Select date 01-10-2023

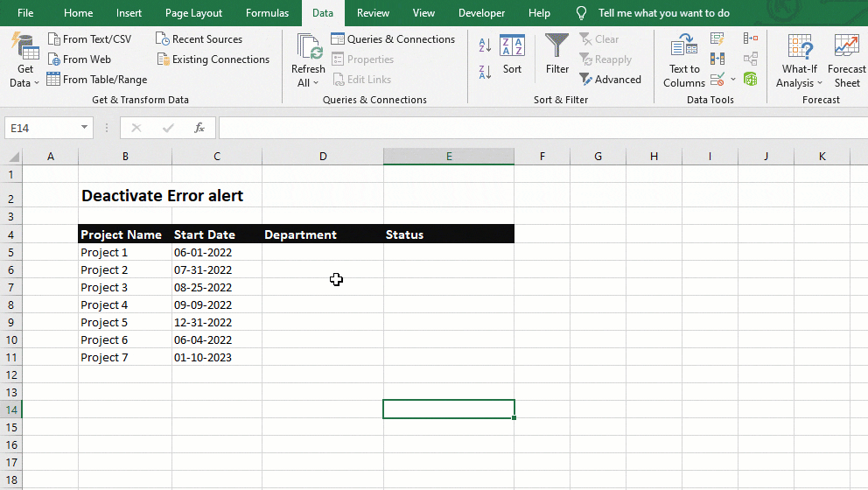click(217, 358)
